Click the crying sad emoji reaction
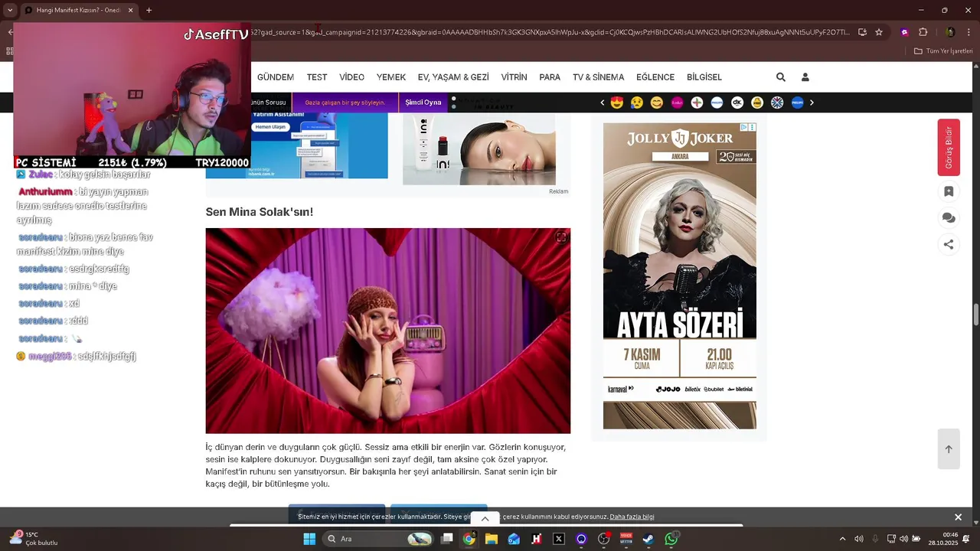The height and width of the screenshot is (551, 980). [636, 103]
